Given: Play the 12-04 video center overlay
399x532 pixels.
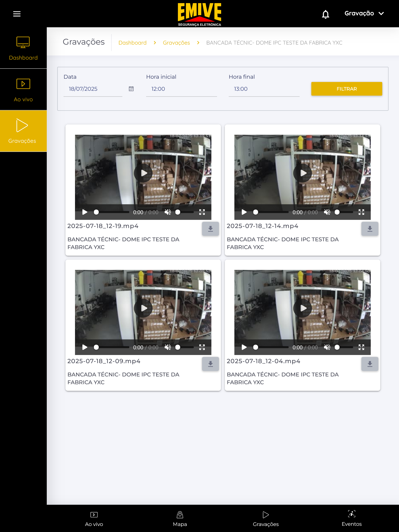Looking at the screenshot, I should pos(303,308).
